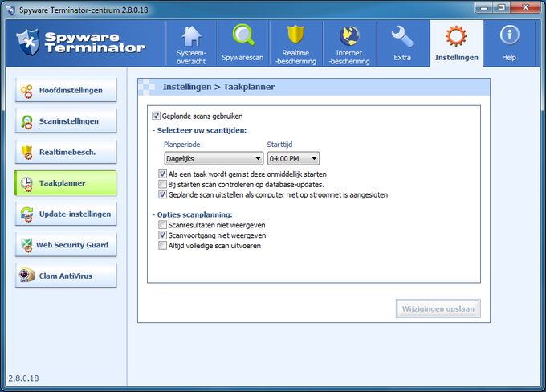Click the Internet-bescherming globe icon
The width and height of the screenshot is (546, 392).
click(x=349, y=36)
